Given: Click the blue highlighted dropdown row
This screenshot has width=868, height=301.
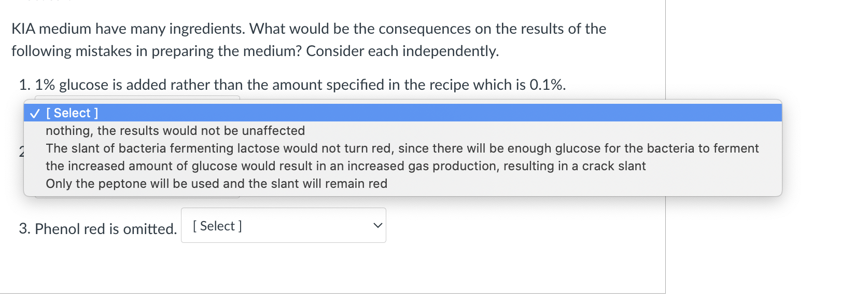Looking at the screenshot, I should click(x=207, y=113).
